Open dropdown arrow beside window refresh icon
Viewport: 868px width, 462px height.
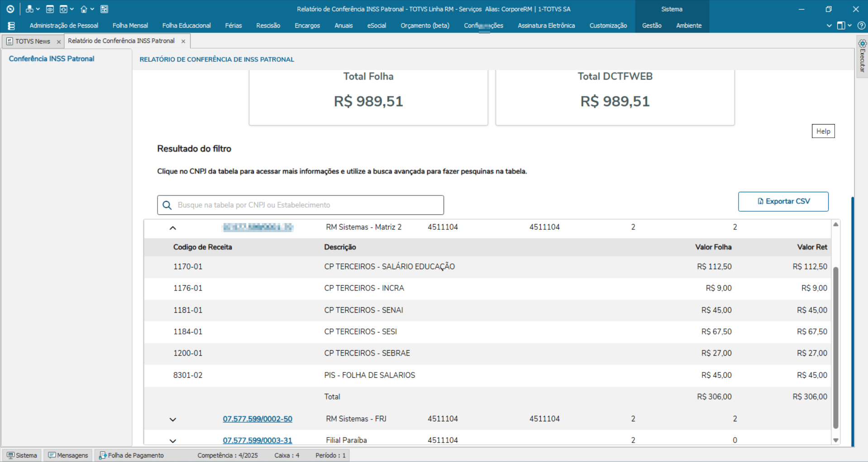click(x=72, y=9)
